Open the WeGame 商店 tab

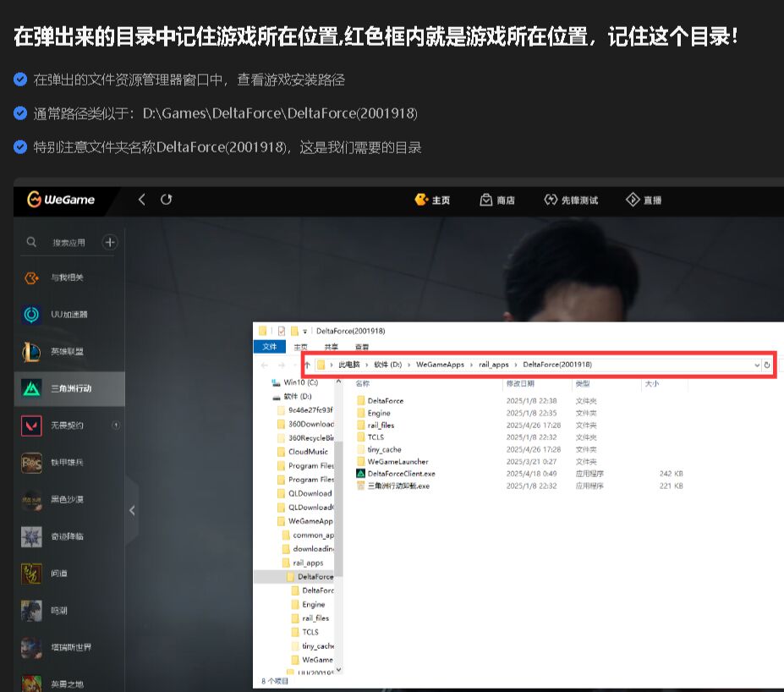tap(497, 200)
